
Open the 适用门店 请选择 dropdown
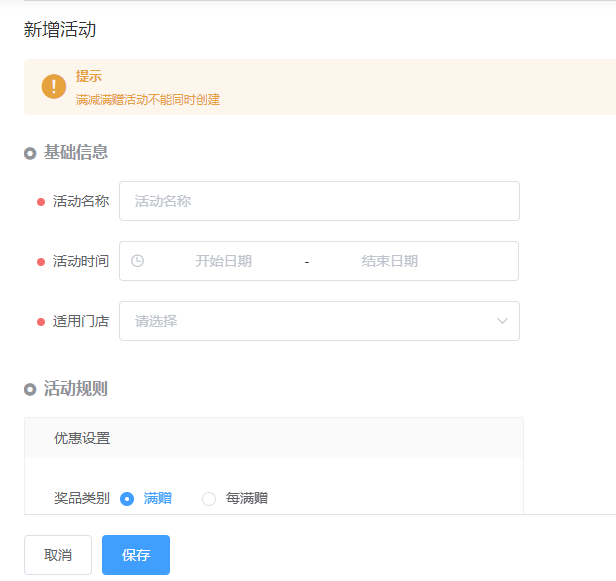point(319,321)
